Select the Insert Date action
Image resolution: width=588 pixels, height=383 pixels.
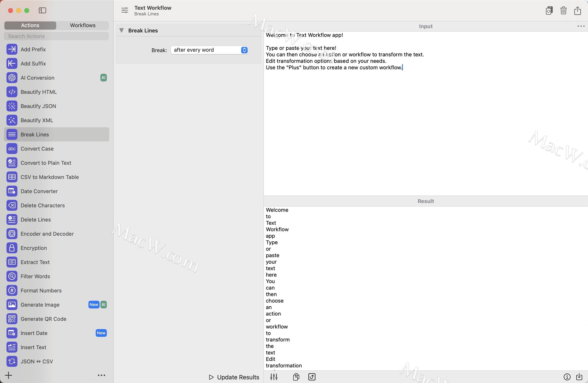tap(57, 333)
